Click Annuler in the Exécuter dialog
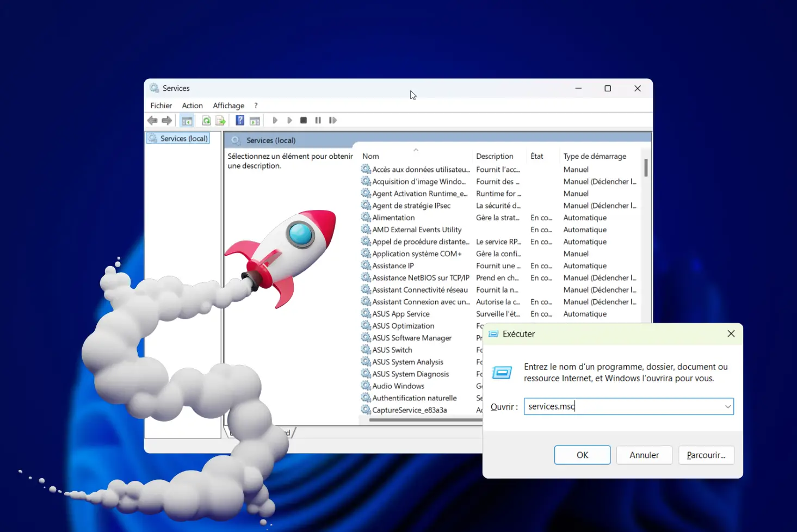The height and width of the screenshot is (532, 797). pyautogui.click(x=644, y=455)
